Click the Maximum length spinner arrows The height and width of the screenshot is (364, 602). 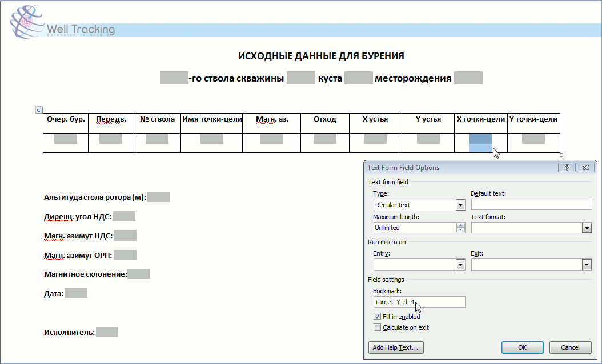pos(460,228)
